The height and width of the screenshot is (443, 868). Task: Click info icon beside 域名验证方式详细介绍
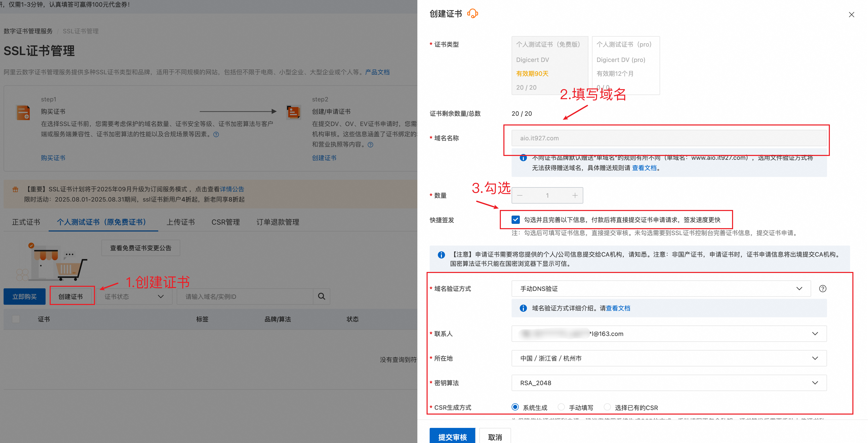click(x=523, y=308)
